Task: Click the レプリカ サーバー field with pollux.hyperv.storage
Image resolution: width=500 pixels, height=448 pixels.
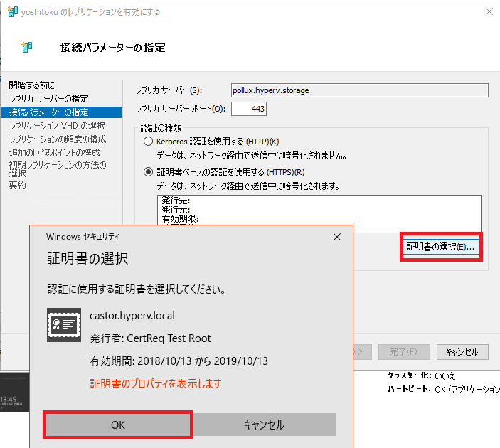Action: (360, 90)
